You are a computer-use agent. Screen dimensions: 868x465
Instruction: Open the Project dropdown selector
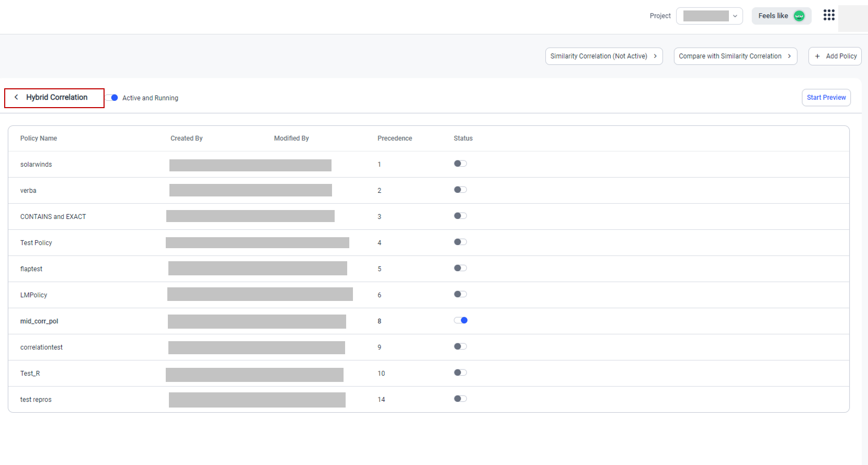pyautogui.click(x=710, y=16)
